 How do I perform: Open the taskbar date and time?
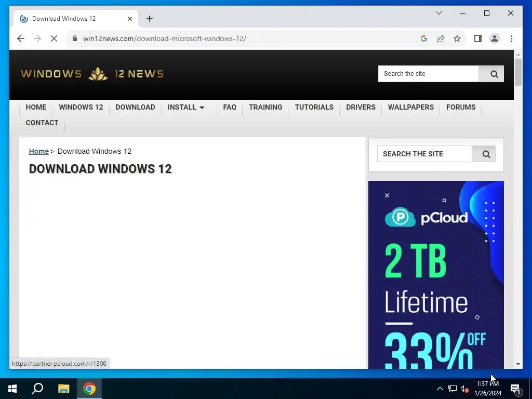pyautogui.click(x=487, y=389)
